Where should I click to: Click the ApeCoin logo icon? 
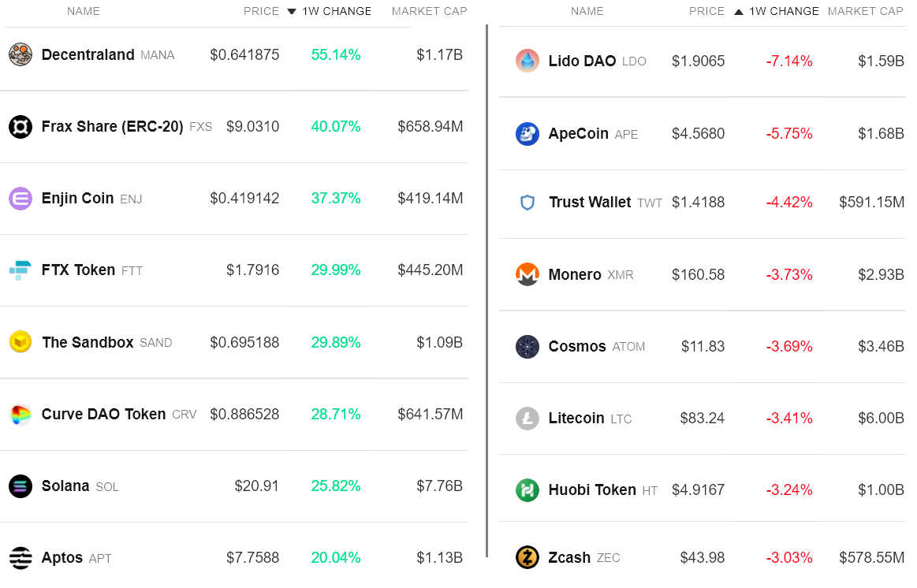[527, 134]
